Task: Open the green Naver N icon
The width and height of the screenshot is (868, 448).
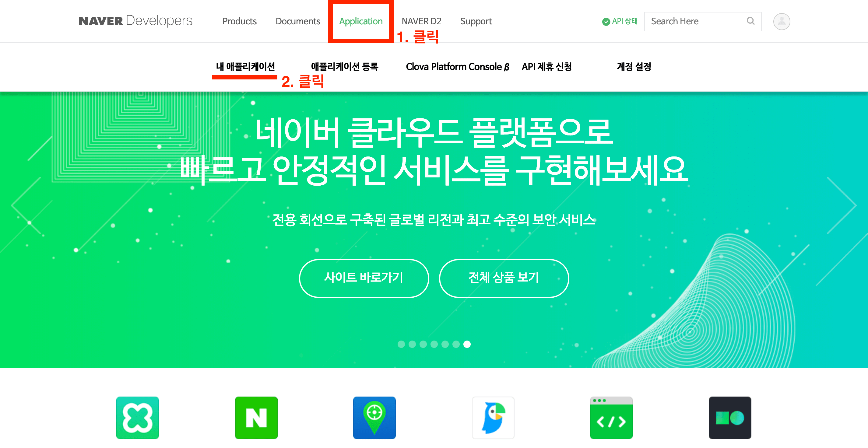Action: (x=256, y=418)
